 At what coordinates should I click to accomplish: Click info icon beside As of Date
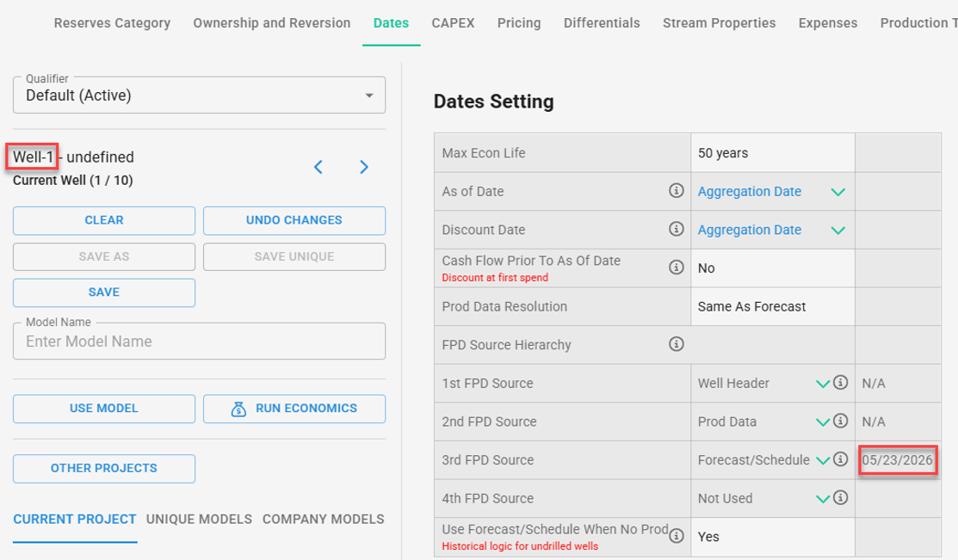click(x=677, y=191)
